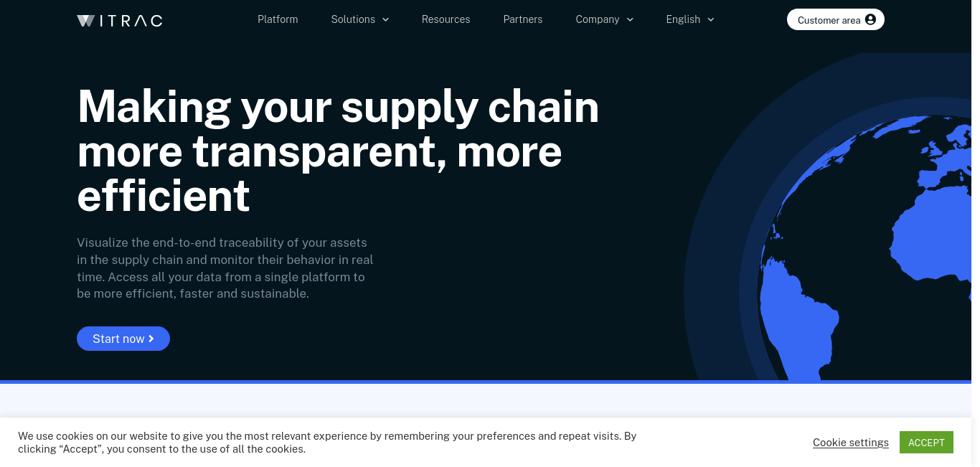Click the arrow icon on Start now
Screen dimensions: 980x467
pos(151,339)
